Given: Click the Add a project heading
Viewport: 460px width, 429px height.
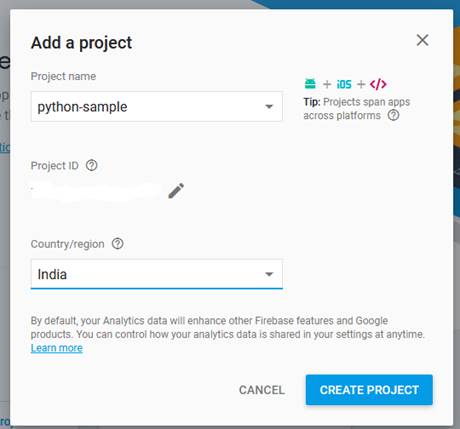Looking at the screenshot, I should [x=81, y=43].
